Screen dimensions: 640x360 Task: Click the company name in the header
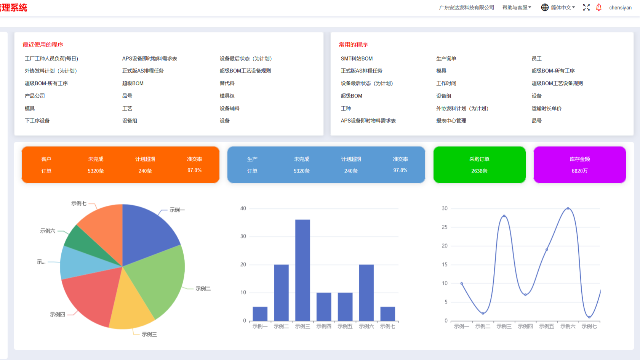[466, 7]
